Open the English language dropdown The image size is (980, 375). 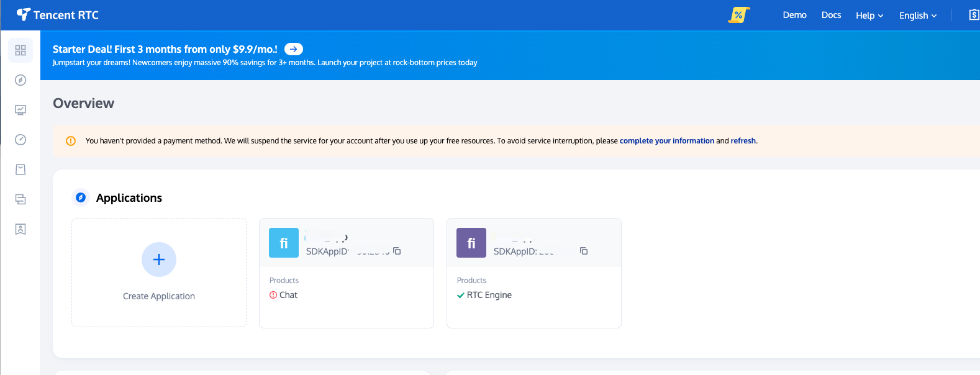(917, 16)
